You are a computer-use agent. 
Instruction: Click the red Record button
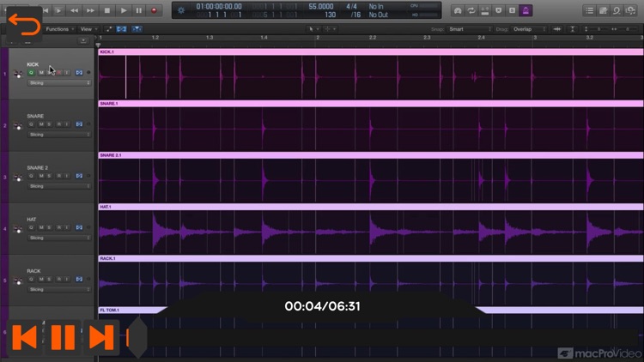[x=154, y=10]
